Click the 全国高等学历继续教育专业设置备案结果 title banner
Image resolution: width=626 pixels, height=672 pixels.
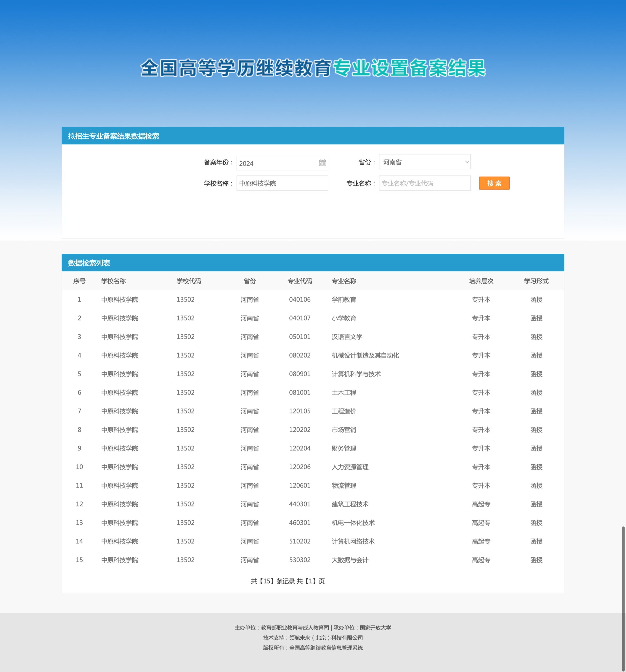click(x=313, y=68)
